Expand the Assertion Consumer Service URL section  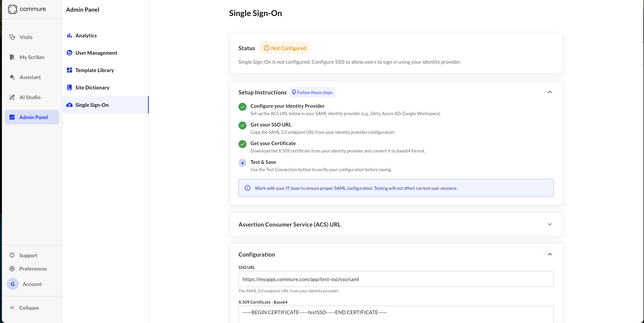tap(550, 224)
